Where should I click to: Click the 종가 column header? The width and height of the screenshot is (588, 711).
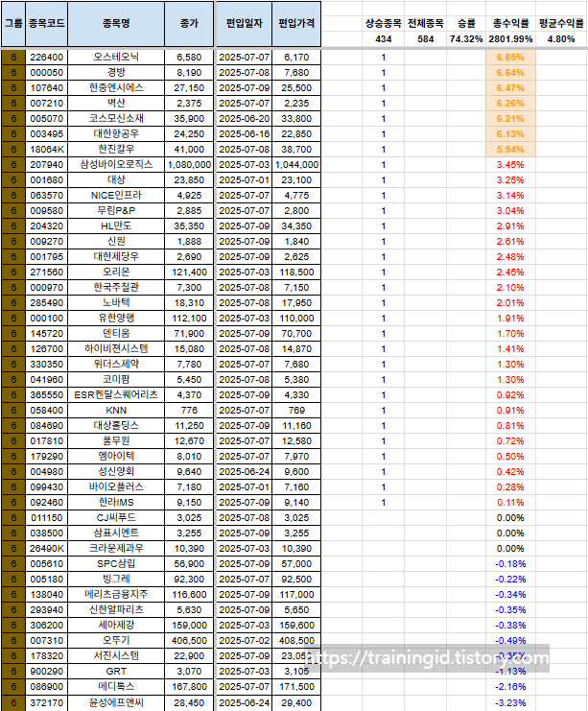click(189, 24)
